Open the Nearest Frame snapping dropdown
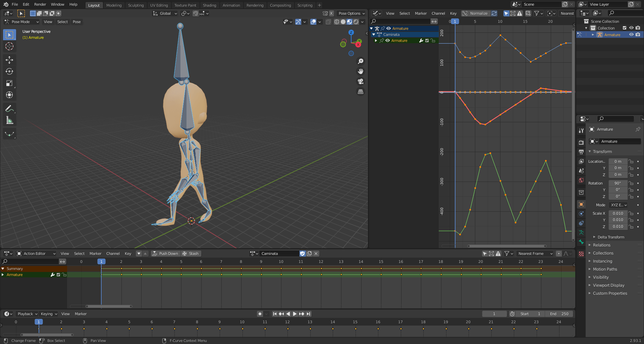The width and height of the screenshot is (644, 344). [535, 254]
